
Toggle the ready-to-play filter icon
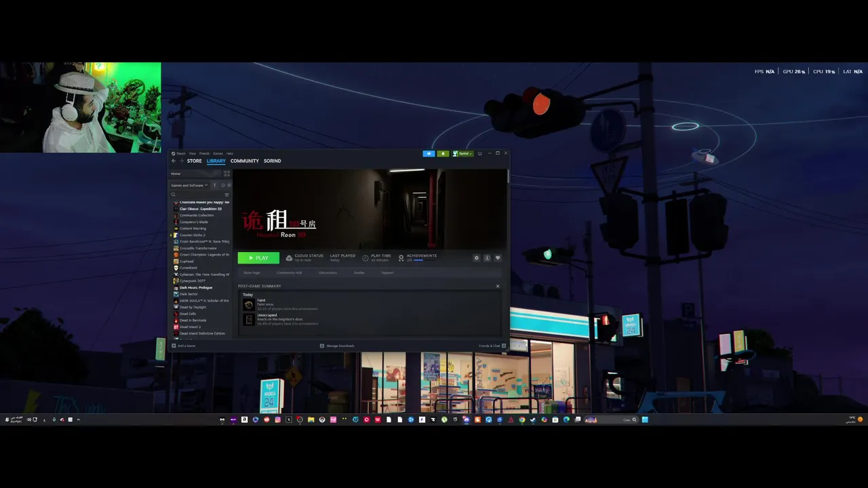pos(229,185)
